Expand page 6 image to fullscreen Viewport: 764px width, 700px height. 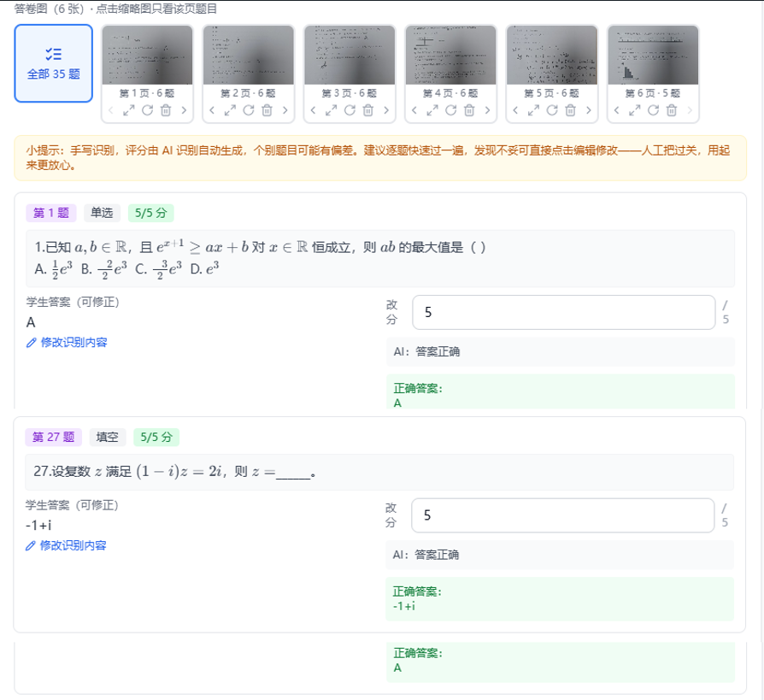[635, 110]
